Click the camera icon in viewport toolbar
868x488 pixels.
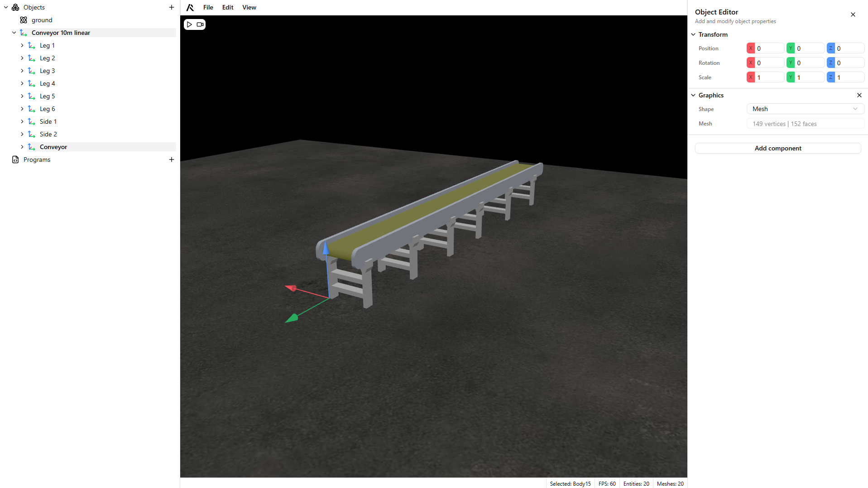coord(200,24)
